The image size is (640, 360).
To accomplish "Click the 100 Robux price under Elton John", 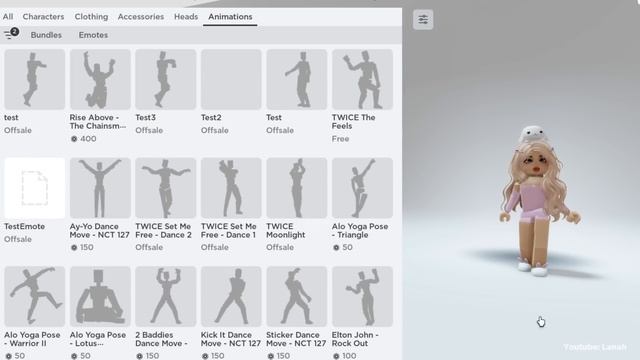I will 344,356.
